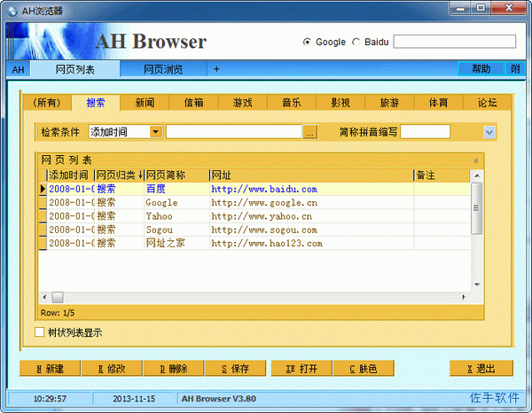Image resolution: width=532 pixels, height=413 pixels.
Task: Click the http://www.yahoo.cn URL cell
Action: click(311, 216)
